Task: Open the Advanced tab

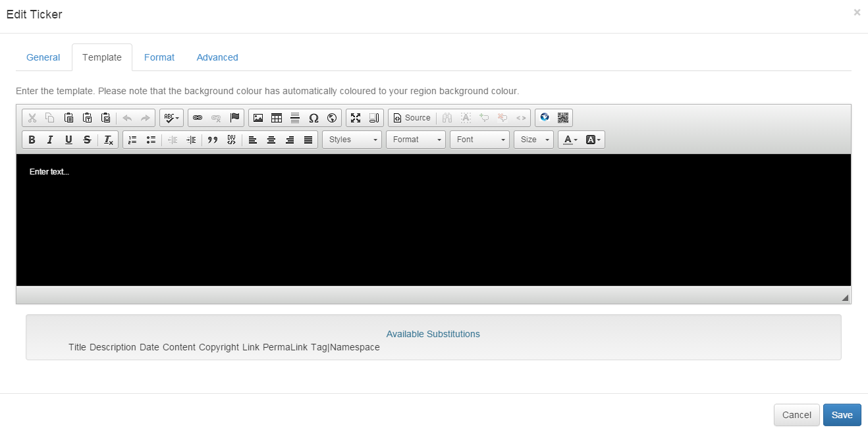Action: pyautogui.click(x=217, y=57)
